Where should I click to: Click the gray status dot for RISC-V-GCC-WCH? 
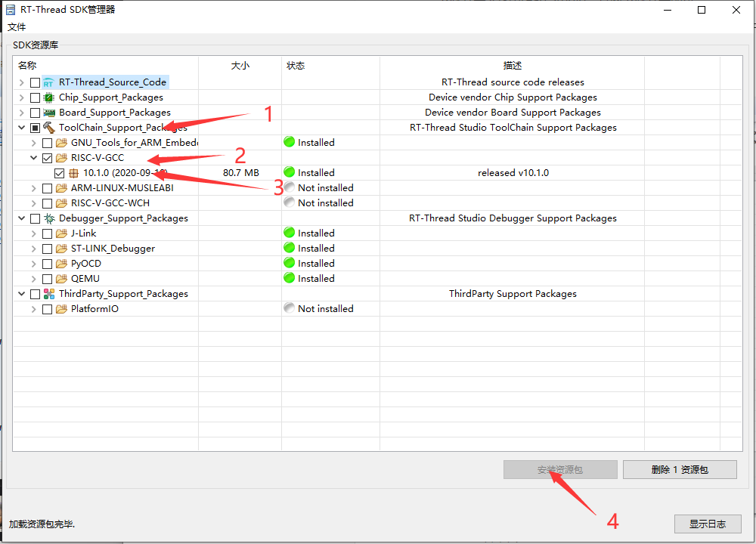pyautogui.click(x=290, y=202)
